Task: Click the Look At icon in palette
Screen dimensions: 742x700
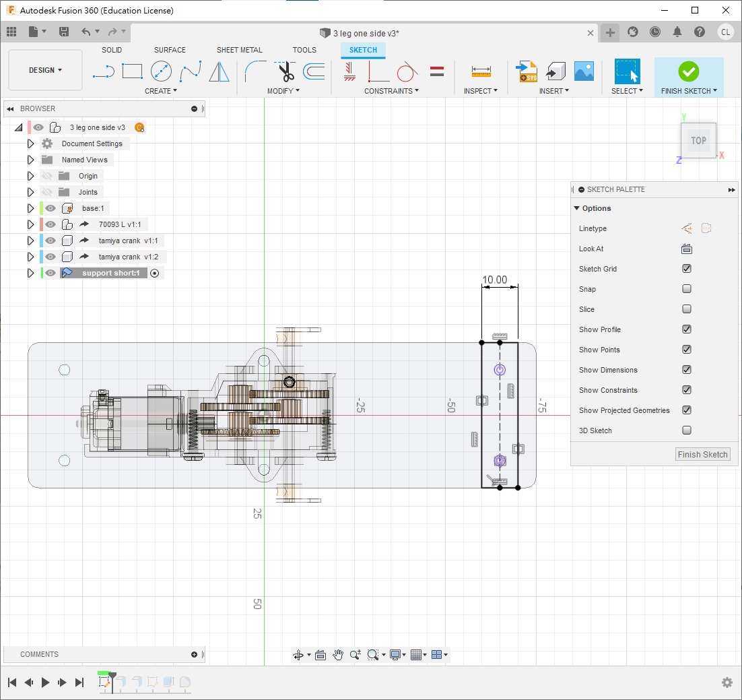Action: click(687, 249)
